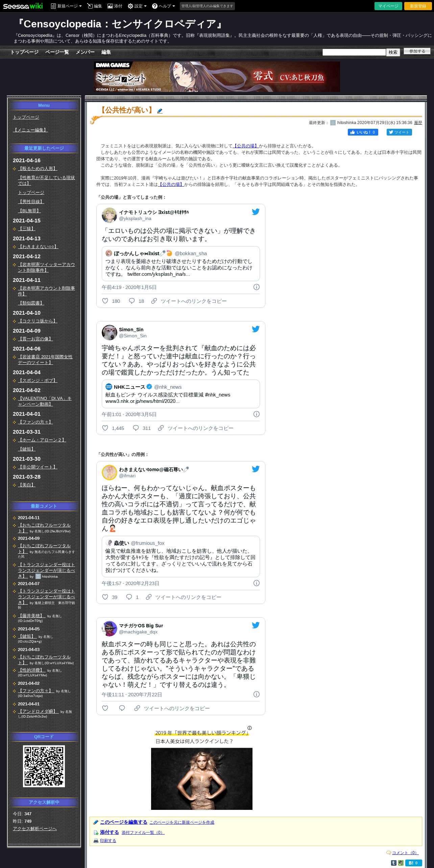
Task: Click the Facebook いいね! button
Action: point(363,132)
